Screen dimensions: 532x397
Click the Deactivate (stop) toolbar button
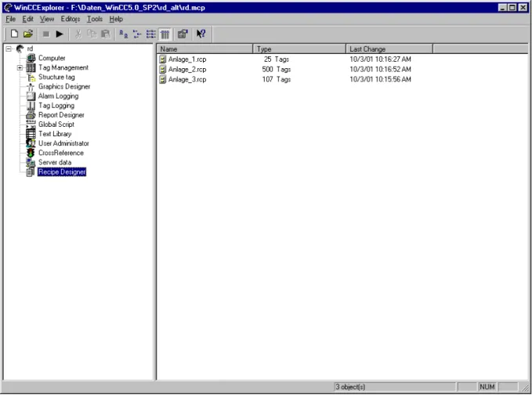tap(46, 34)
